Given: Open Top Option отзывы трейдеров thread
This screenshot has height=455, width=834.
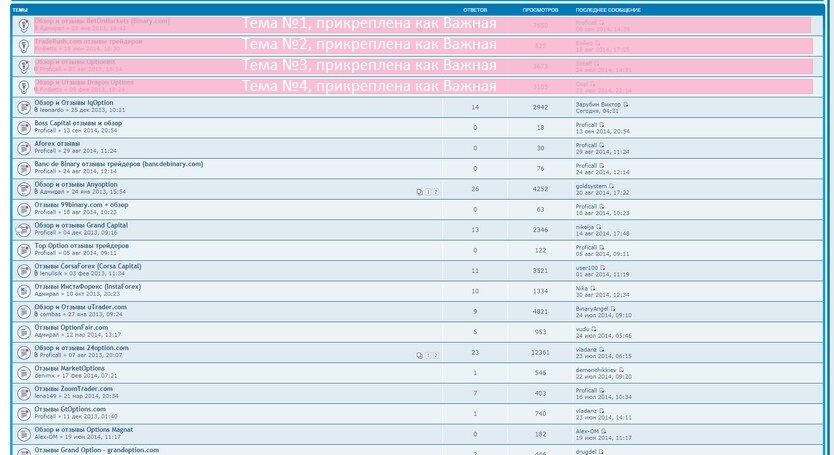Looking at the screenshot, I should (81, 245).
